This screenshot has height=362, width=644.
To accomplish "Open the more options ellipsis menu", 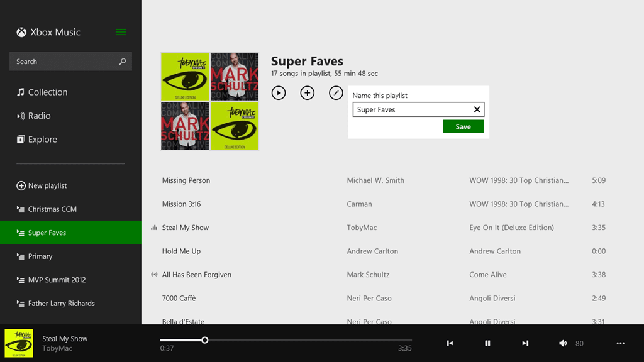I will tap(621, 343).
